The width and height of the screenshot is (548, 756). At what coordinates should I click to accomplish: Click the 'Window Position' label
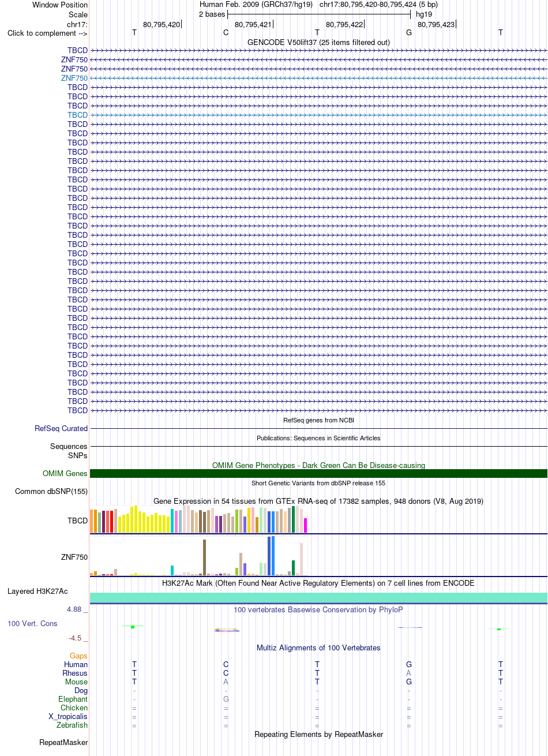60,5
